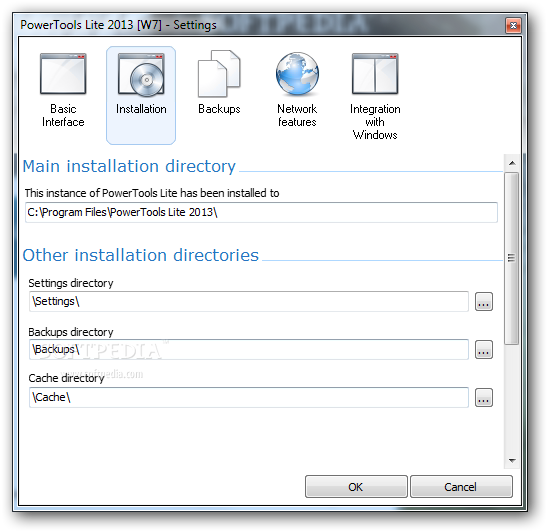Click the 'Other installation directories' heading
The width and height of the screenshot is (548, 532).
pyautogui.click(x=141, y=255)
